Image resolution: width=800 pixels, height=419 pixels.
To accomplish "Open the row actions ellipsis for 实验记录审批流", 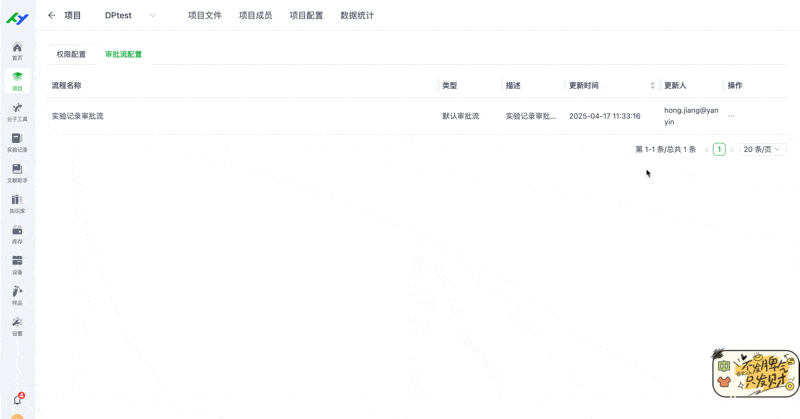I will point(732,116).
